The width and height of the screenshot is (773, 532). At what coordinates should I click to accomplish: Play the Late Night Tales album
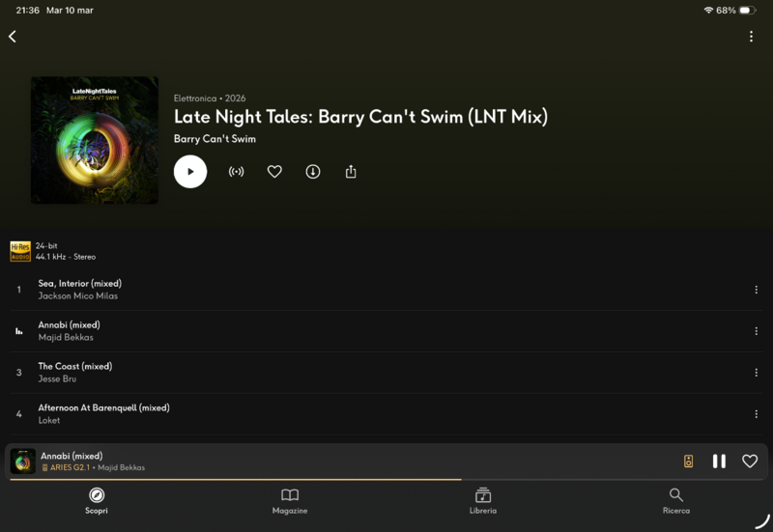190,172
